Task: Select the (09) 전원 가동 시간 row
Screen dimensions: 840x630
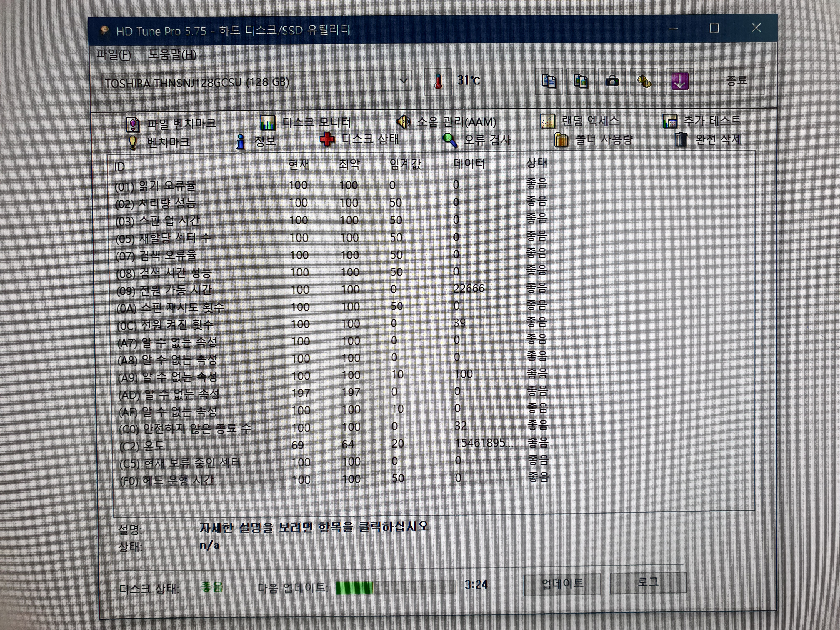Action: pyautogui.click(x=332, y=290)
